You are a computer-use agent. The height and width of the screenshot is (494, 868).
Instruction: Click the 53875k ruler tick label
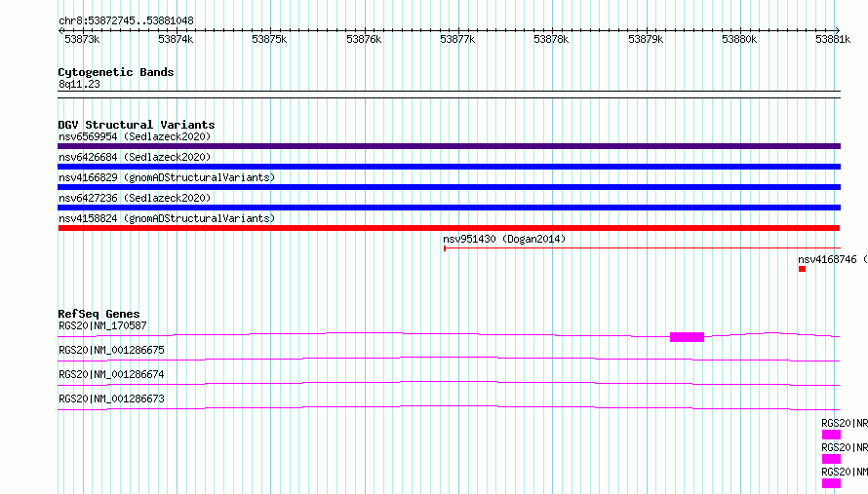point(269,39)
